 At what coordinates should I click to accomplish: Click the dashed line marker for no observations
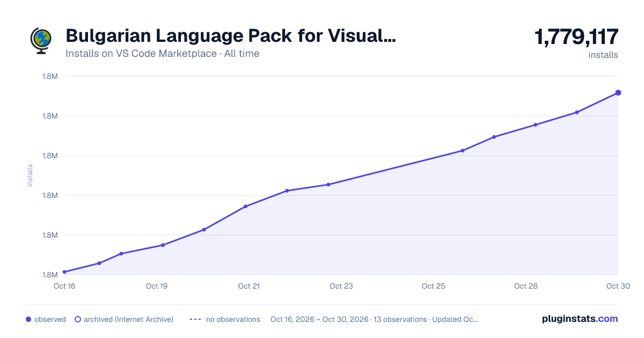coord(195,319)
